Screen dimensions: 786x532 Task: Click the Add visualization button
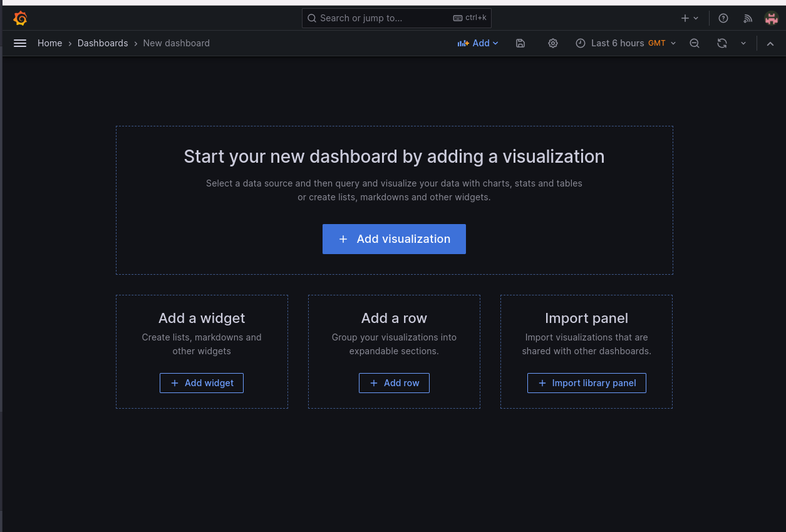(394, 239)
